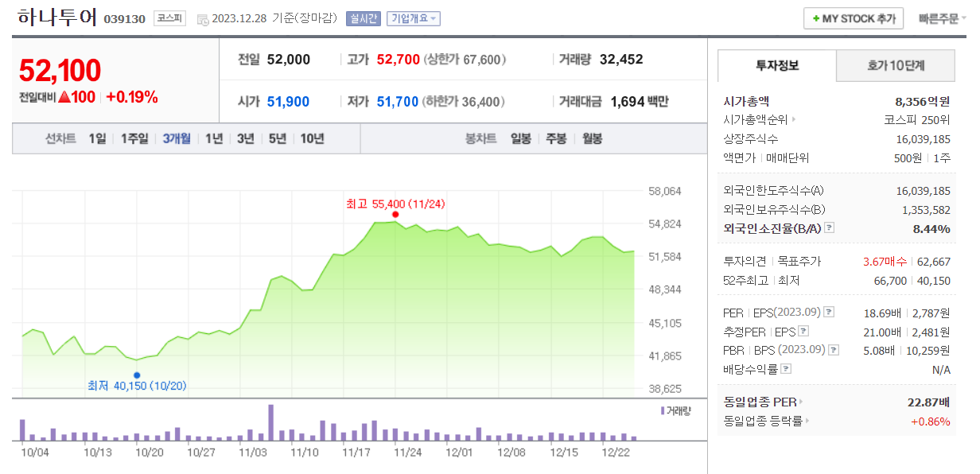This screenshot has width=980, height=474.
Task: Click the 최저 40,150 blue marker on chart
Action: pyautogui.click(x=137, y=375)
